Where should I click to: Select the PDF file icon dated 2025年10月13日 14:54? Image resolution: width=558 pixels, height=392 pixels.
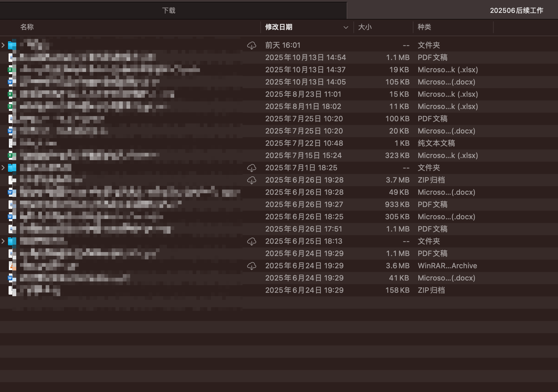tap(12, 58)
